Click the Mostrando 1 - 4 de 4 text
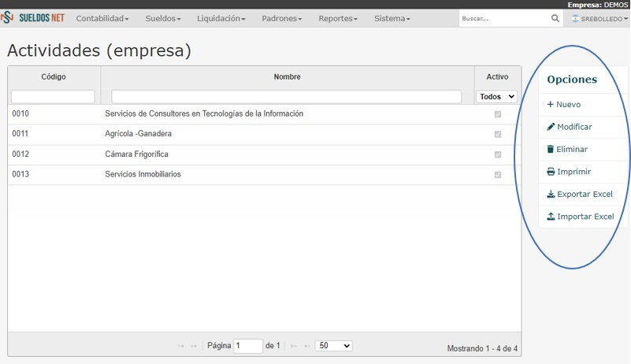The width and height of the screenshot is (631, 364). 482,349
